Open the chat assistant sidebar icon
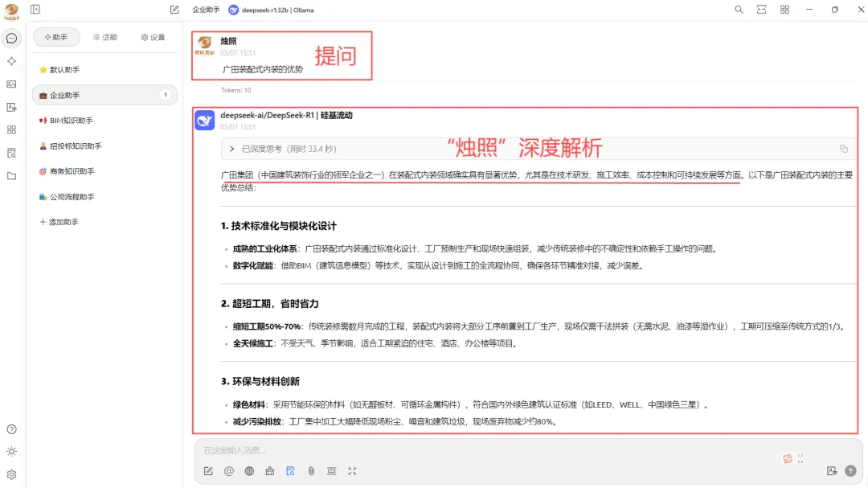 pos(11,39)
